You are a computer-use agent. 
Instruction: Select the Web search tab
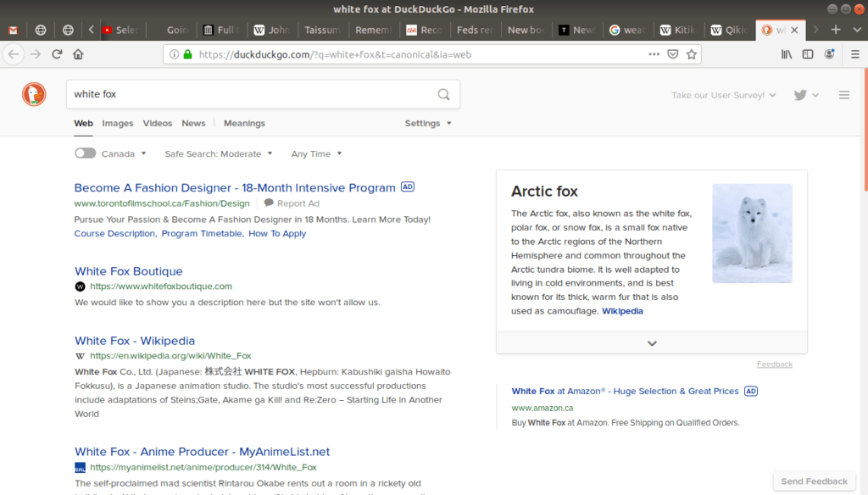[x=84, y=123]
